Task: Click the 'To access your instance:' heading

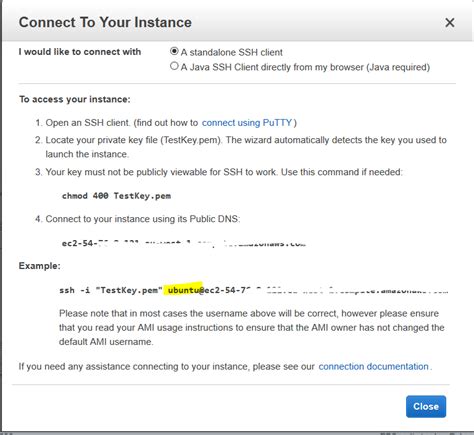Action: 75,99
